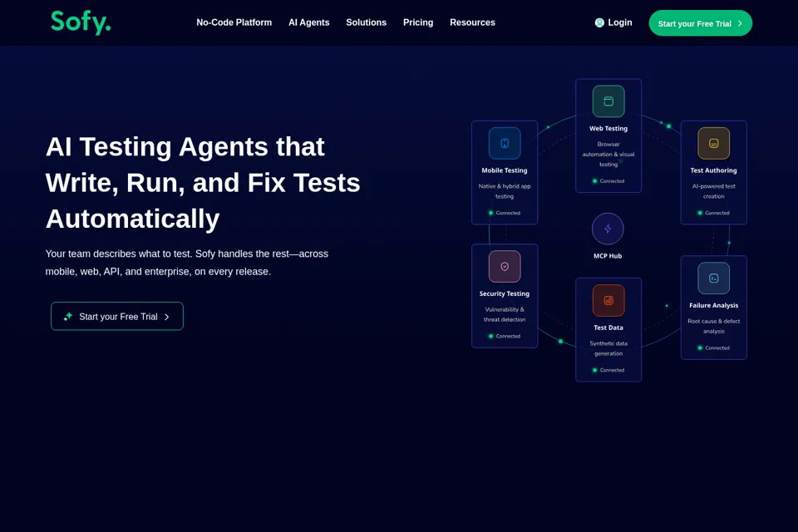Image resolution: width=798 pixels, height=532 pixels.
Task: Open the Solutions menu
Action: point(367,22)
